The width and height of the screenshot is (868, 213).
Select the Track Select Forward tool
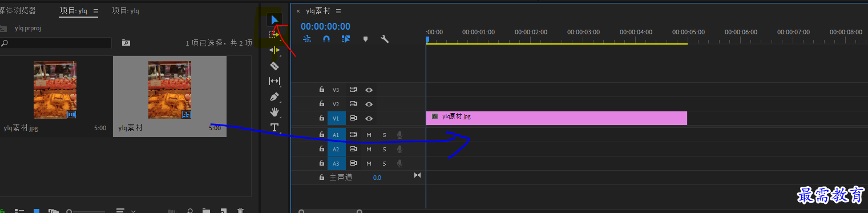[x=274, y=35]
